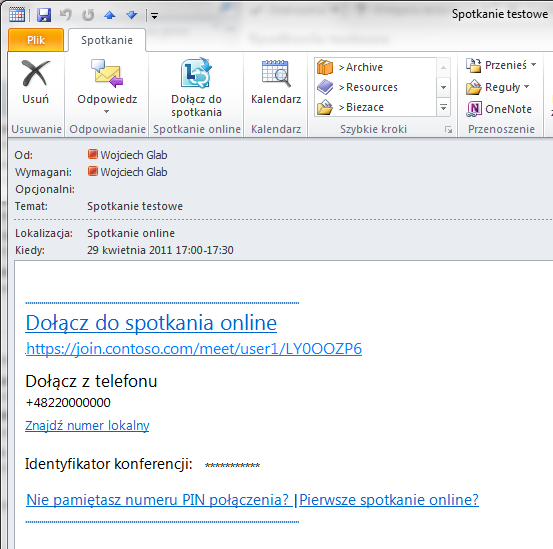Image resolution: width=553 pixels, height=549 pixels.
Task: Click the Resources quick step icon
Action: pyautogui.click(x=325, y=87)
